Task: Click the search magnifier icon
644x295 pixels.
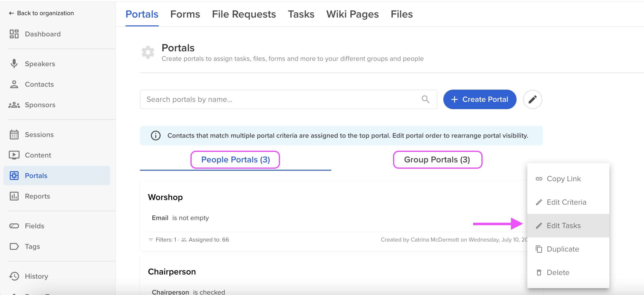Action: tap(425, 99)
